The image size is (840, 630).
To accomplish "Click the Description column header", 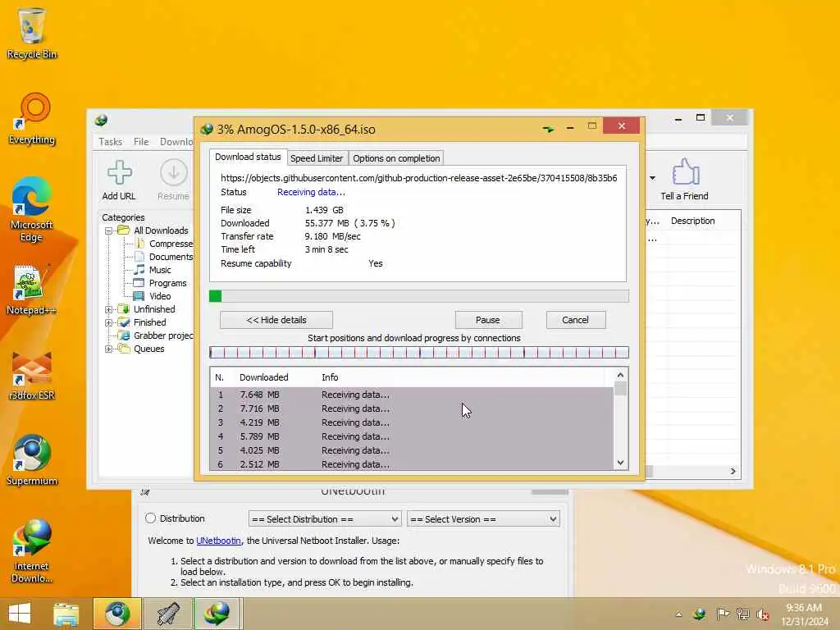I will 692,221.
